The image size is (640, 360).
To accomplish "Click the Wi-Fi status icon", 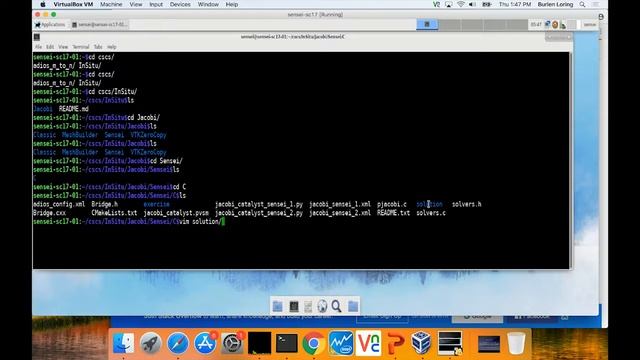I will [x=461, y=4].
